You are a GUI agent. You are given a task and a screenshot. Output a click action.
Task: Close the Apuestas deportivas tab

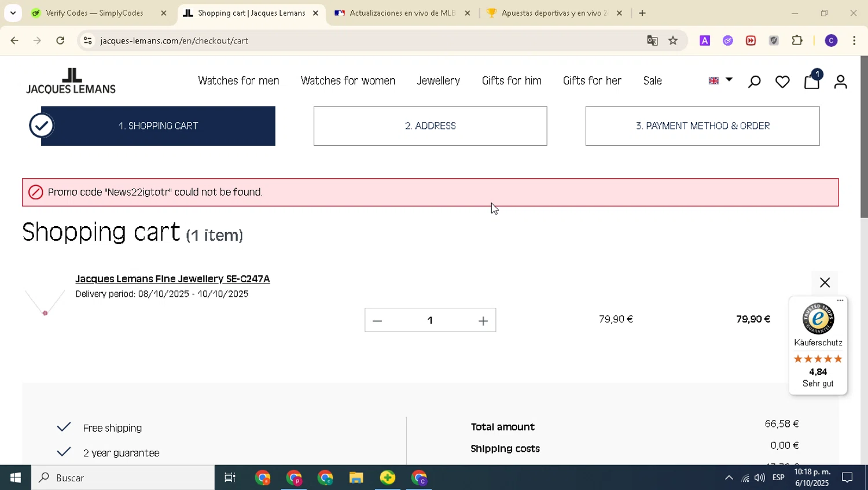(x=619, y=13)
